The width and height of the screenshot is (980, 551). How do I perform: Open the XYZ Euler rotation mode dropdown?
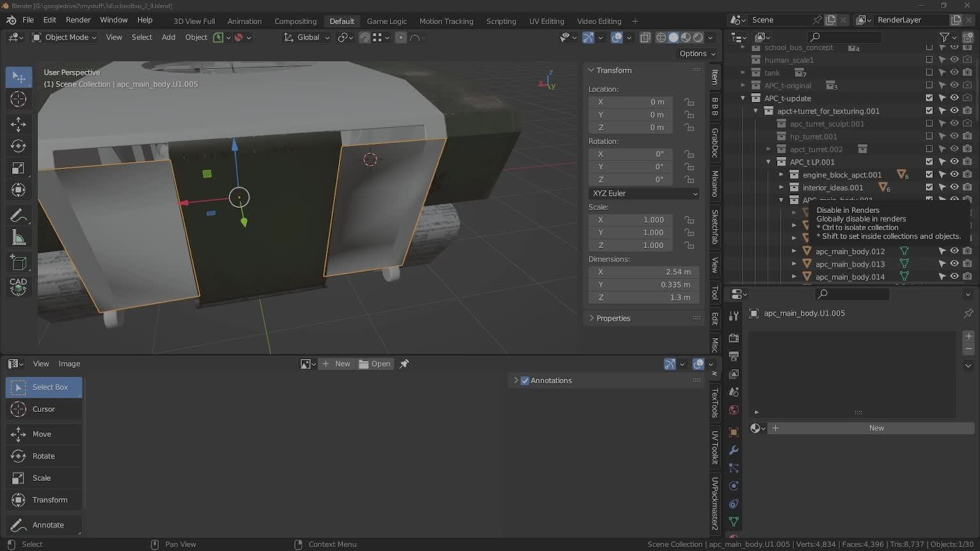pos(643,193)
